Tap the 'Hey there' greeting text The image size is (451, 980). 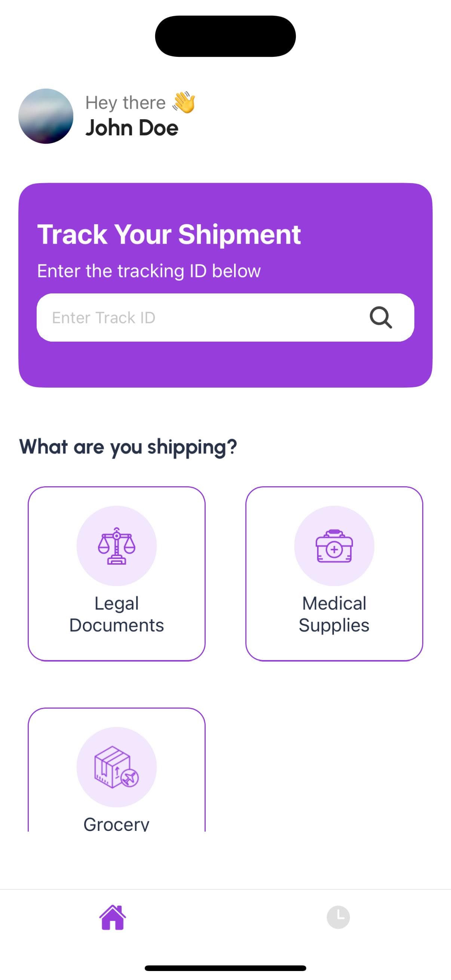(126, 103)
